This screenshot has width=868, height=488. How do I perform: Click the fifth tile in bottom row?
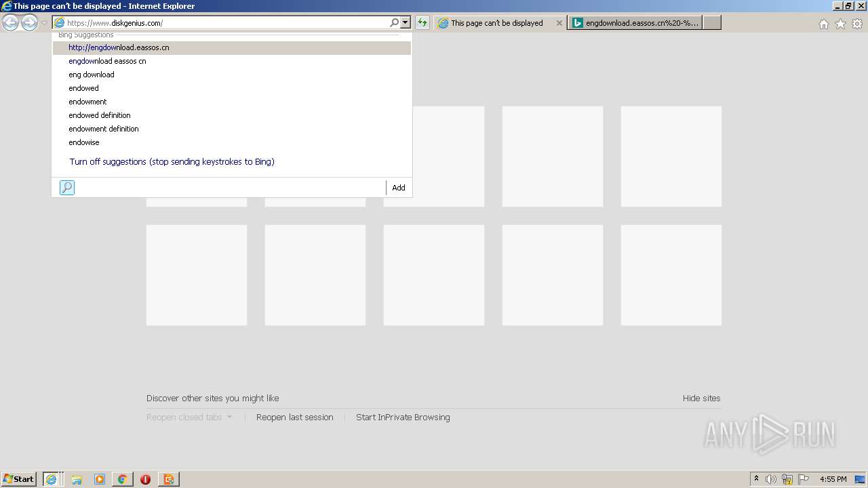point(671,275)
